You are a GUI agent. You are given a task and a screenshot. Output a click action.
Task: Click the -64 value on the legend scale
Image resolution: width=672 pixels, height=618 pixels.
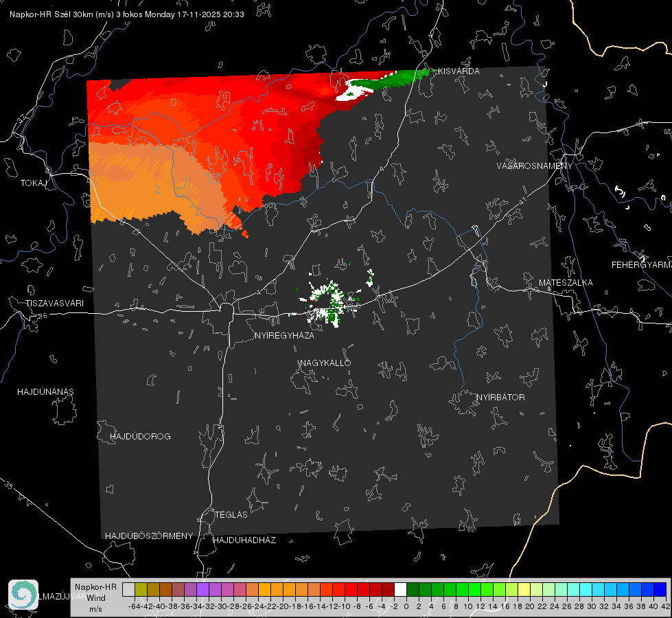tap(134, 607)
